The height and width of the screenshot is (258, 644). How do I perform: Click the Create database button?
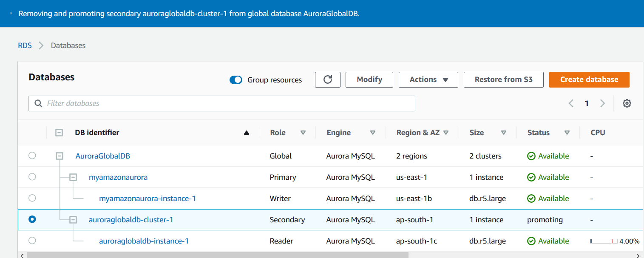pos(589,79)
